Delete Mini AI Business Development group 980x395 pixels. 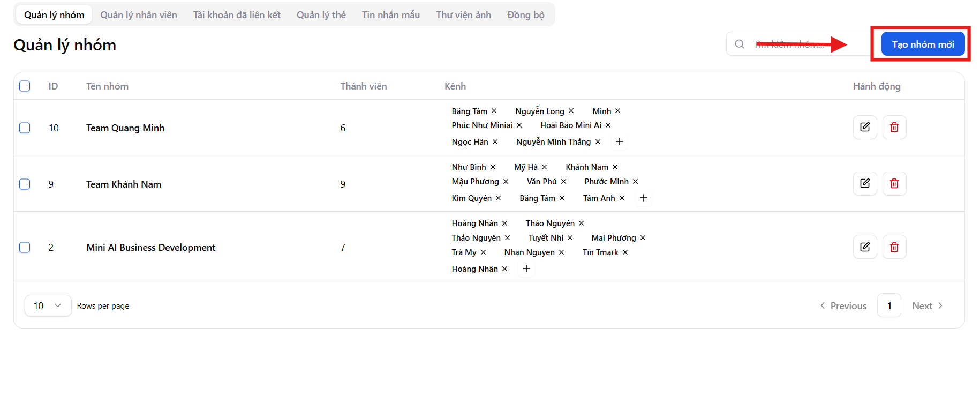click(x=894, y=247)
